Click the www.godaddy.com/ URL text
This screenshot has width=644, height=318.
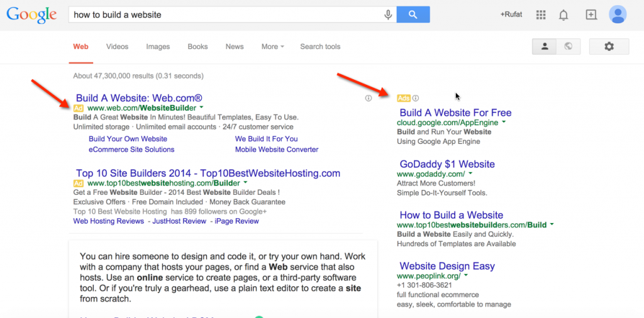point(431,173)
